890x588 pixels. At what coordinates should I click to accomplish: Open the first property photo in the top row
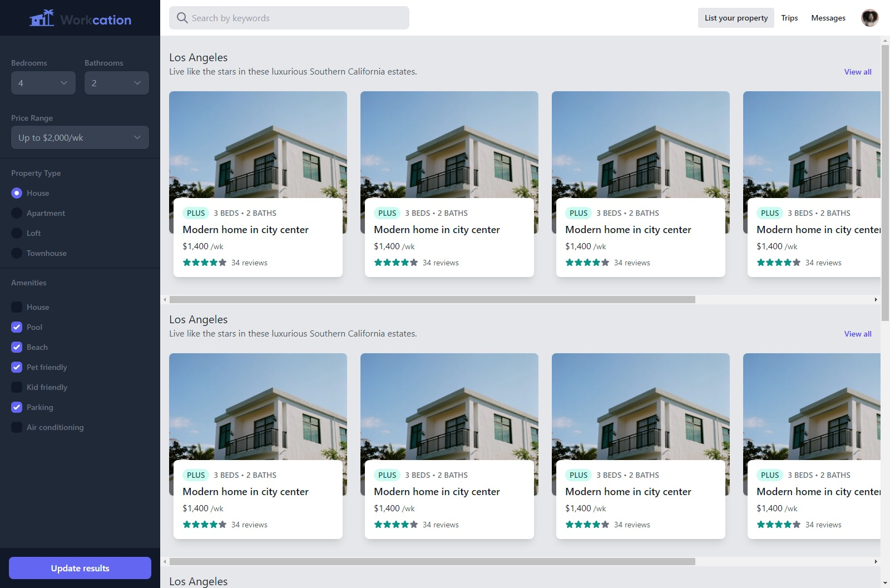point(258,145)
